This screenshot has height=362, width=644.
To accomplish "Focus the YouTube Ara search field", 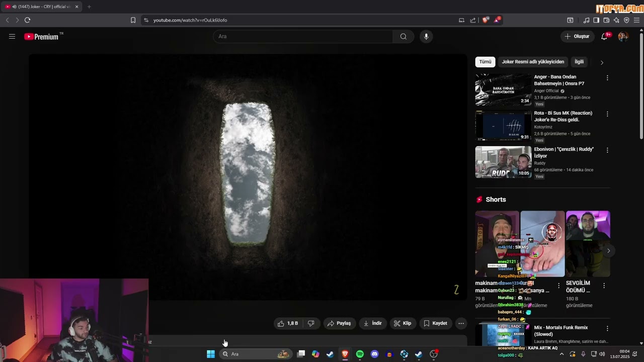I will click(303, 36).
